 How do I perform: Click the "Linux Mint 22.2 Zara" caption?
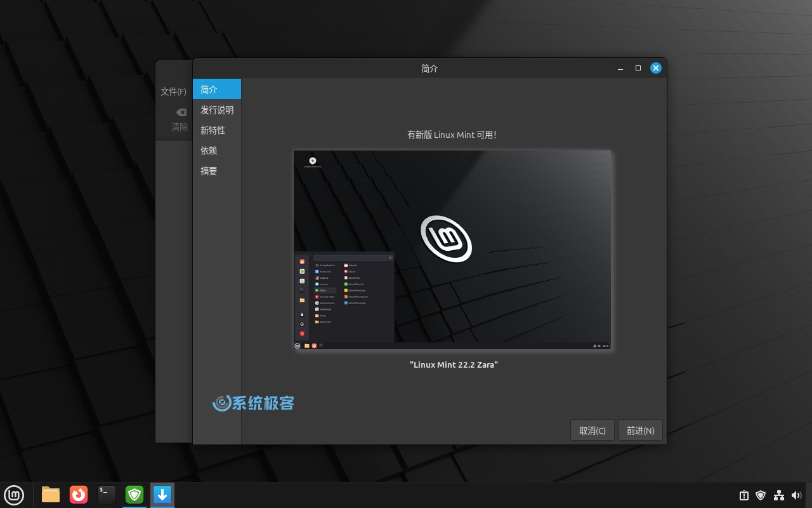454,364
